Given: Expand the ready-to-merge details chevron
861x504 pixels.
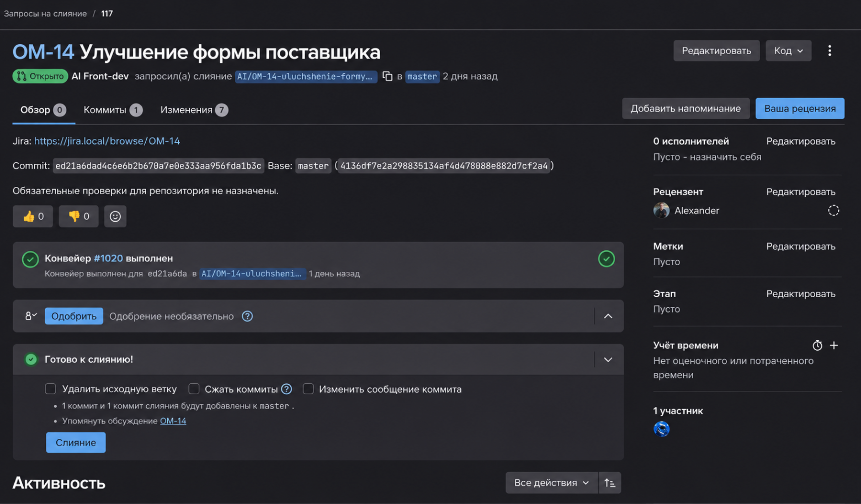Looking at the screenshot, I should click(608, 360).
